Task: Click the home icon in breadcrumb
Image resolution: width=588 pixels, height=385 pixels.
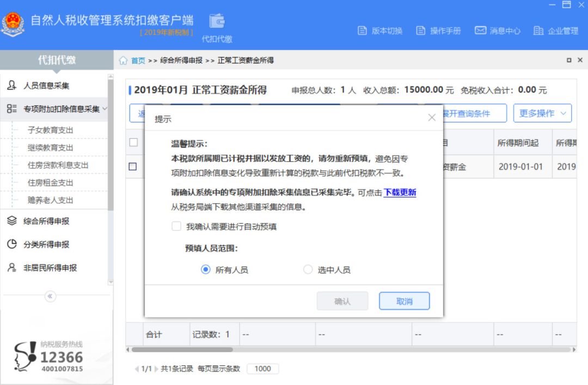Action: pyautogui.click(x=123, y=60)
